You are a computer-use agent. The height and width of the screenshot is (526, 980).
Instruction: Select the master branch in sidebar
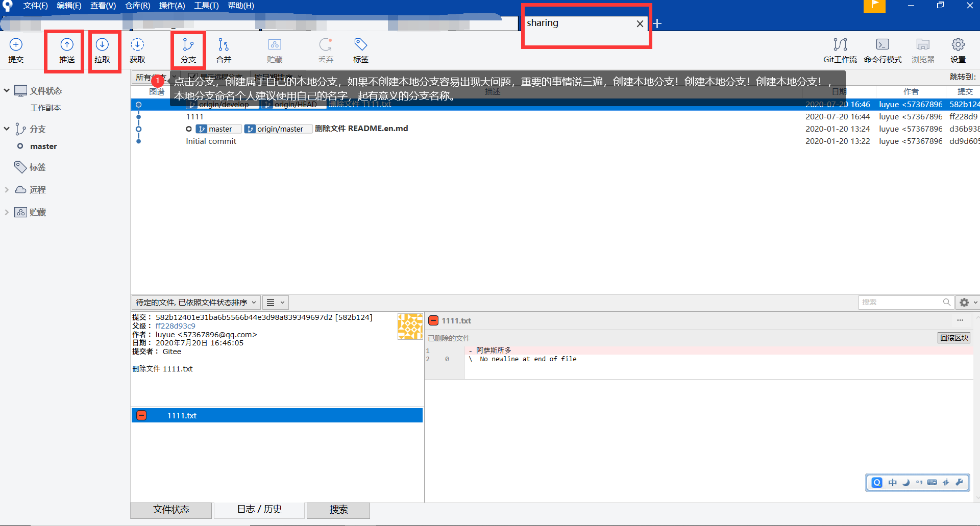click(x=43, y=146)
